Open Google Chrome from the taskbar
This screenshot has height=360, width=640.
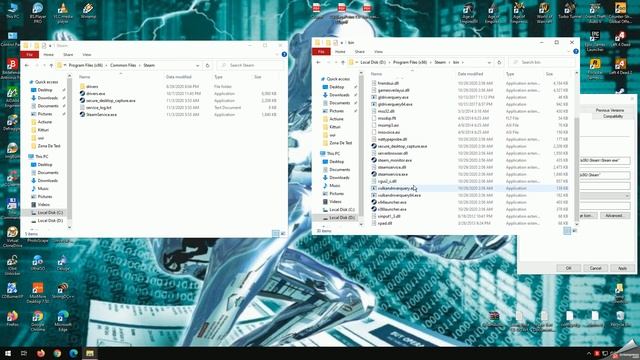click(57, 353)
